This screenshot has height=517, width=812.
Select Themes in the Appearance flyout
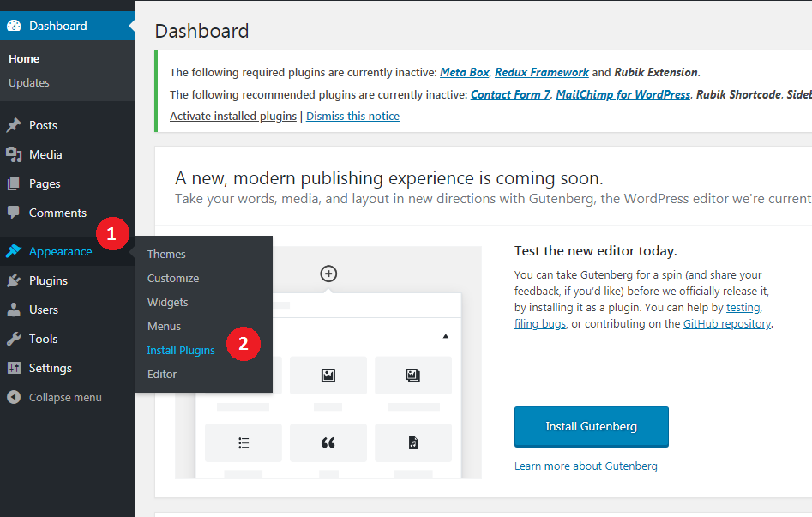coord(166,254)
